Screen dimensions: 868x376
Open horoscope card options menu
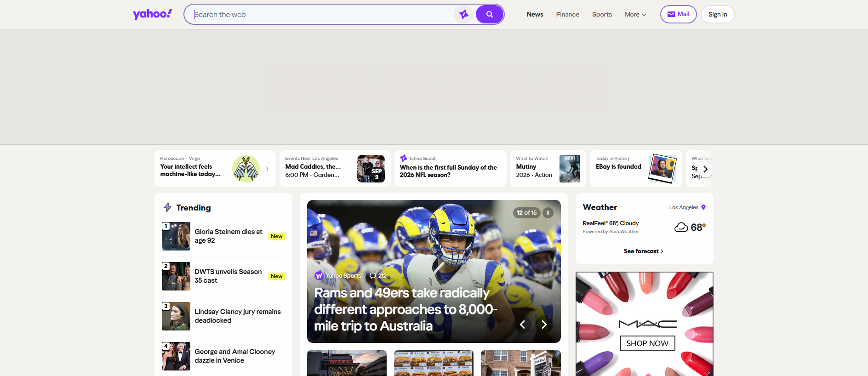pos(267,169)
